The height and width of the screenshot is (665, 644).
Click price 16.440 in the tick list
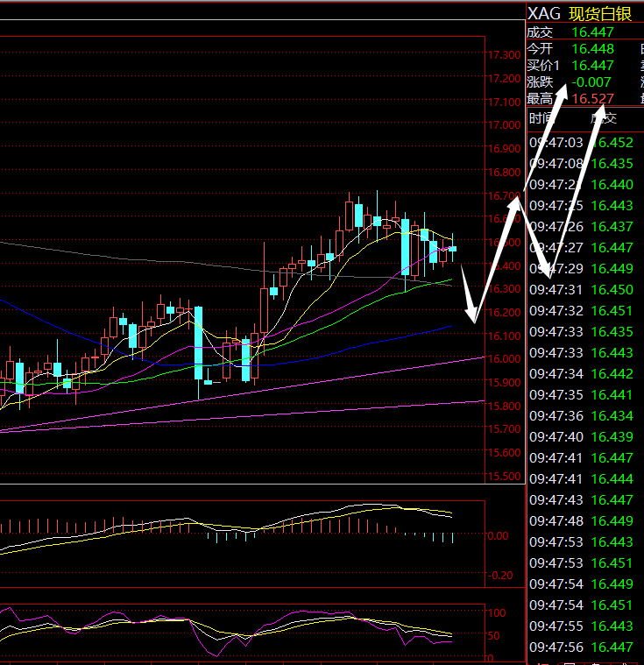(612, 185)
